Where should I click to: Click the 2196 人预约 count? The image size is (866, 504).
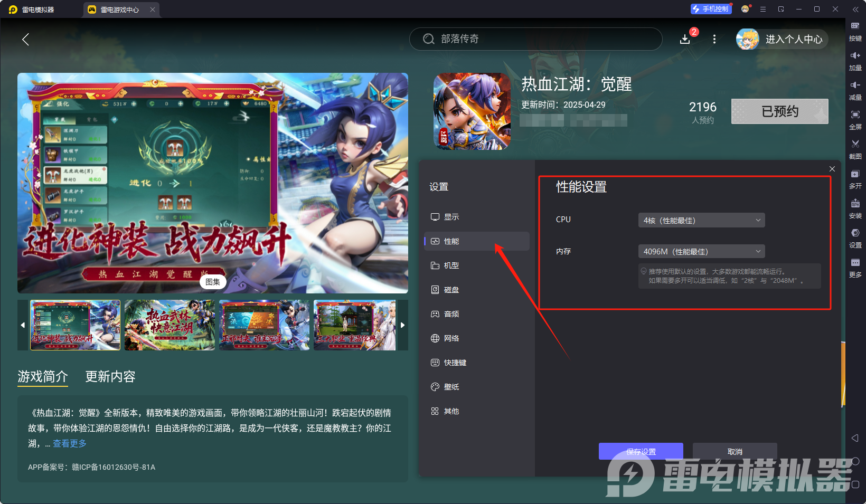coord(703,112)
